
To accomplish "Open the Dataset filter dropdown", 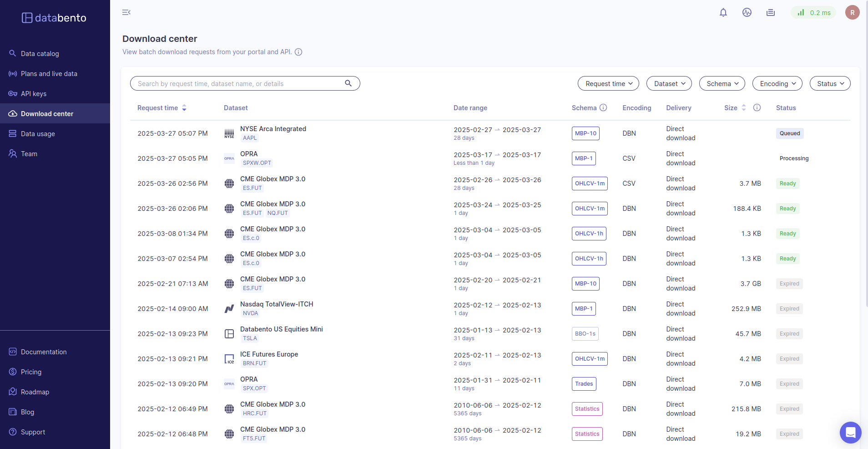I will [x=669, y=84].
